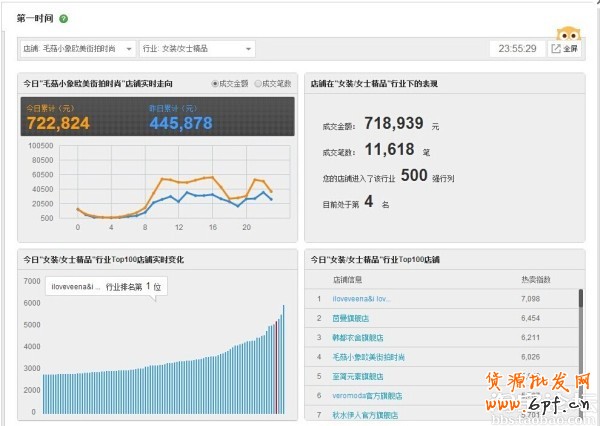The image size is (600, 426).
Task: Click the 昨日累计 blue total 445,878
Action: 180,123
